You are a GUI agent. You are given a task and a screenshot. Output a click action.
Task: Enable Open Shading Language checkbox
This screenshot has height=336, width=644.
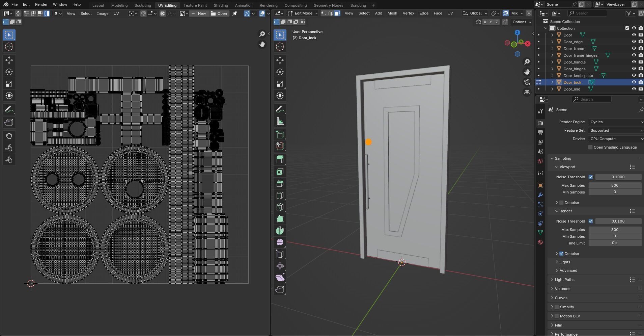click(x=590, y=147)
